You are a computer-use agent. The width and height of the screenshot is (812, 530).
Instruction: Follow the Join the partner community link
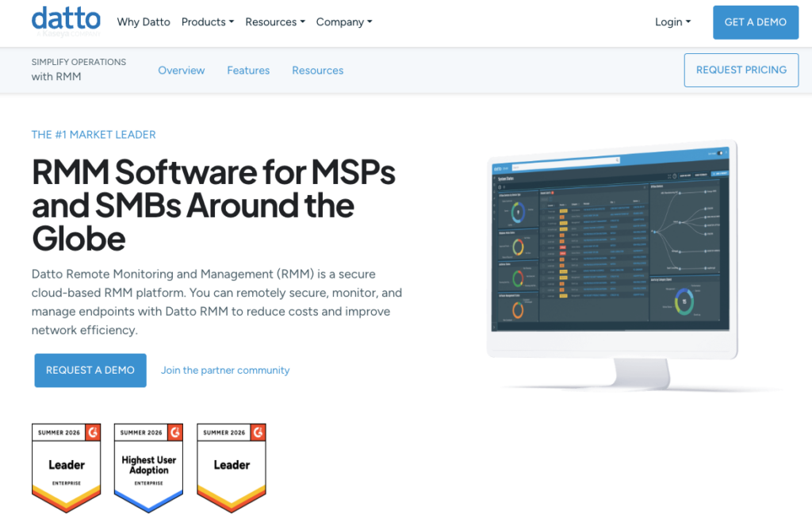225,371
